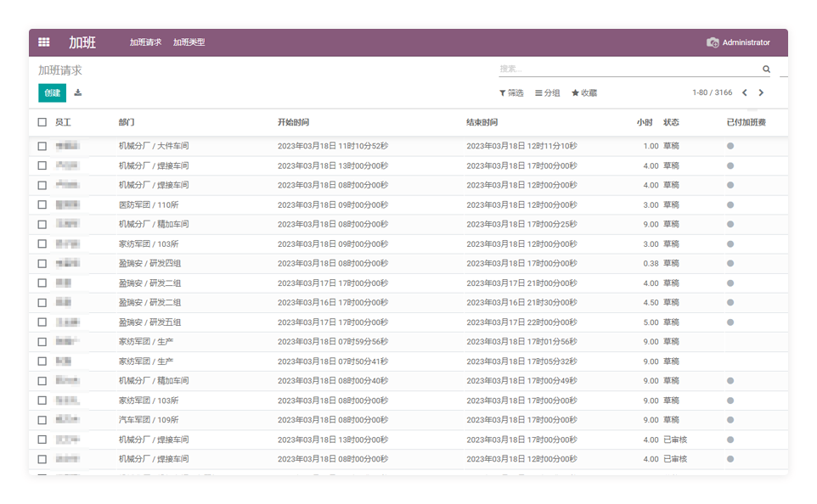This screenshot has width=817, height=504.
Task: Click the 1-80 / 3166 pager counter
Action: click(712, 92)
